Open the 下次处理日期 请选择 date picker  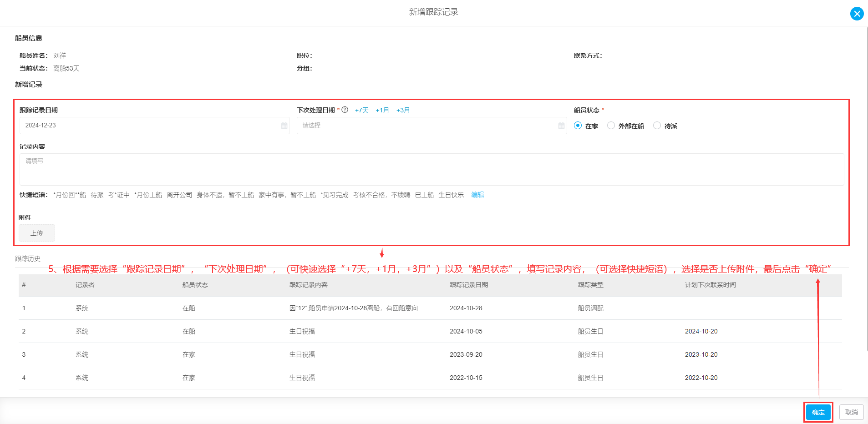431,126
